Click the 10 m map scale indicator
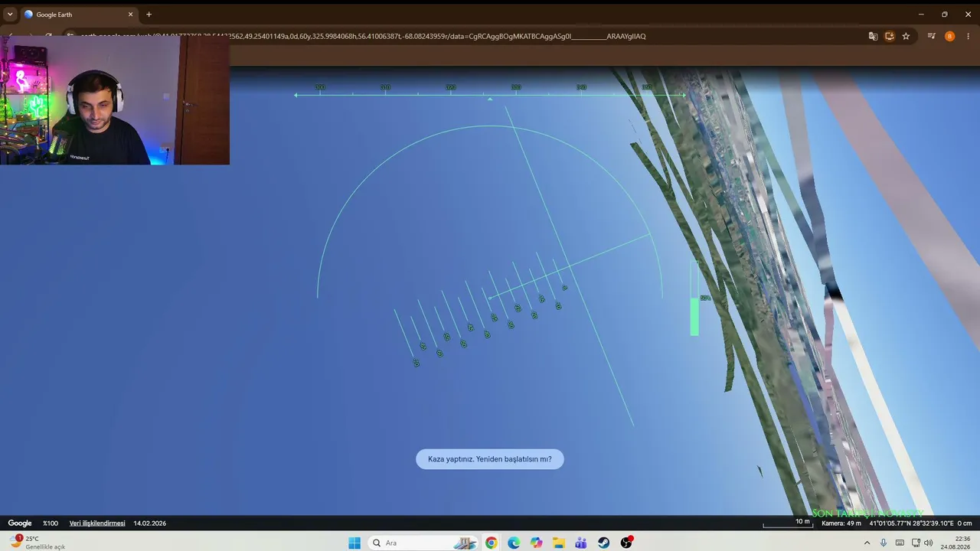This screenshot has height=551, width=980. point(788,523)
